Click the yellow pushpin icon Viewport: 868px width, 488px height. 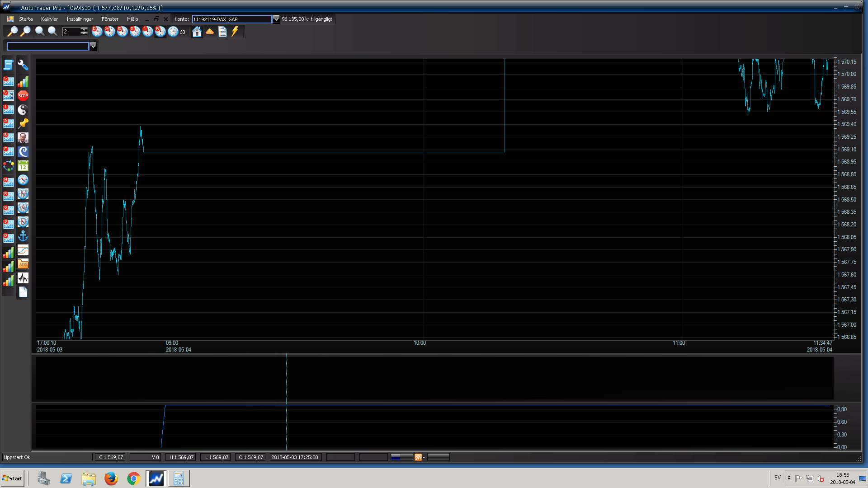(23, 124)
